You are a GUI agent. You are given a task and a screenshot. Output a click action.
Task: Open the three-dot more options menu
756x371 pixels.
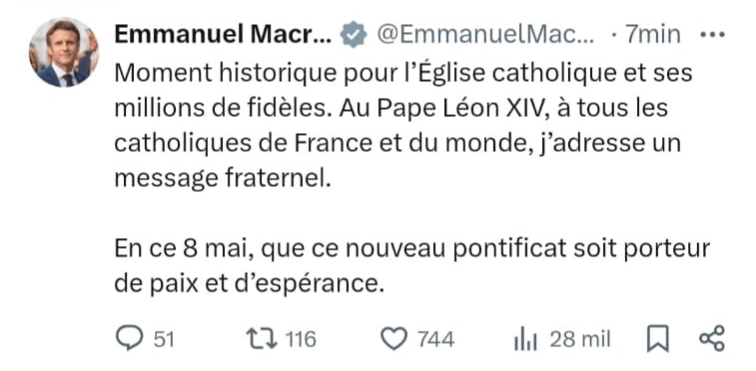712,34
